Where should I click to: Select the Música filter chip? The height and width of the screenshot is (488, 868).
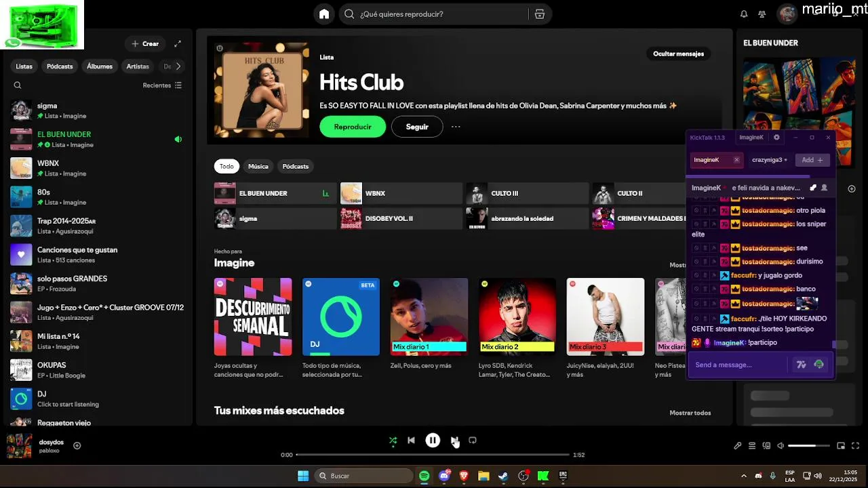click(x=258, y=166)
